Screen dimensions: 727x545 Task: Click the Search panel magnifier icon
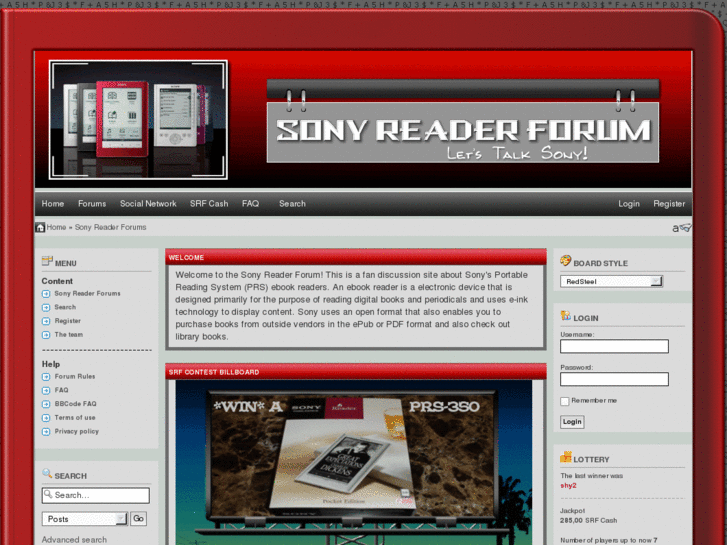pyautogui.click(x=47, y=474)
